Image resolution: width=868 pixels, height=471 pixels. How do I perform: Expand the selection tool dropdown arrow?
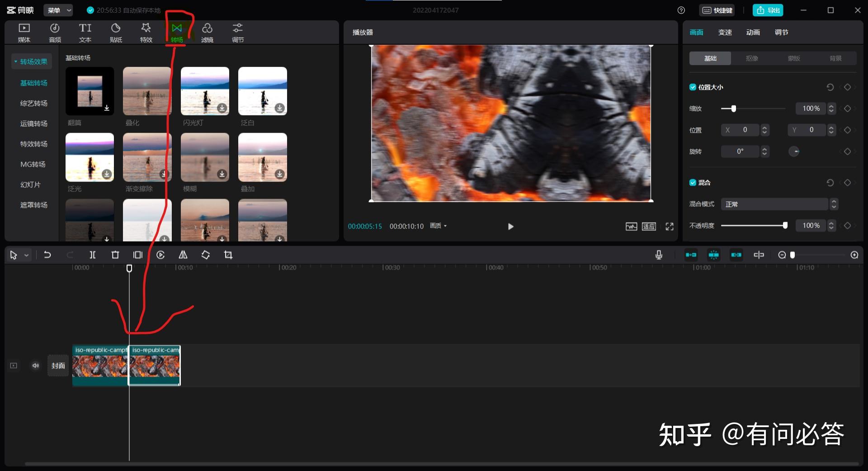coord(27,255)
